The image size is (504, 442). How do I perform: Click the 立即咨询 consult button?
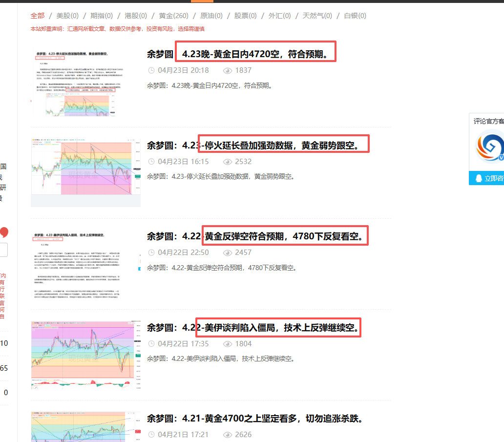486,178
